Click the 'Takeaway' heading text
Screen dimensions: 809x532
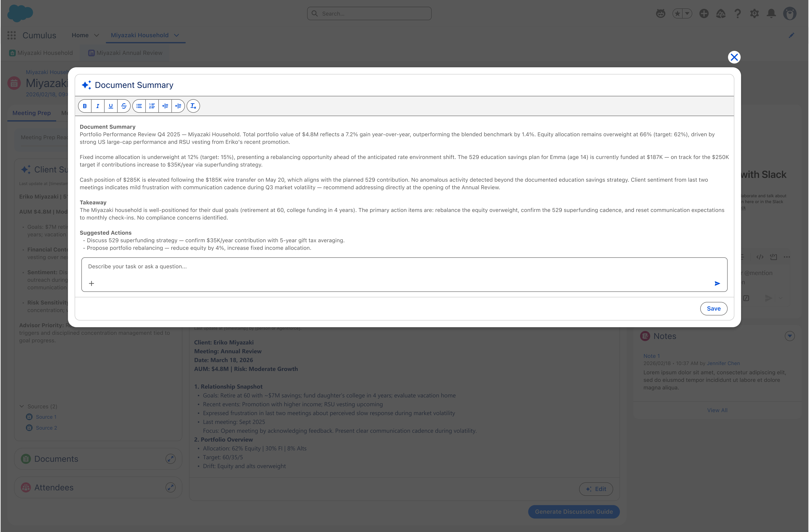(93, 202)
